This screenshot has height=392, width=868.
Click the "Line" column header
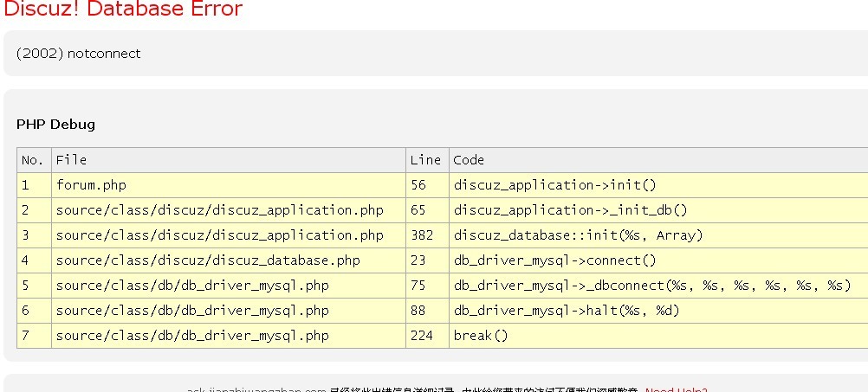(427, 160)
